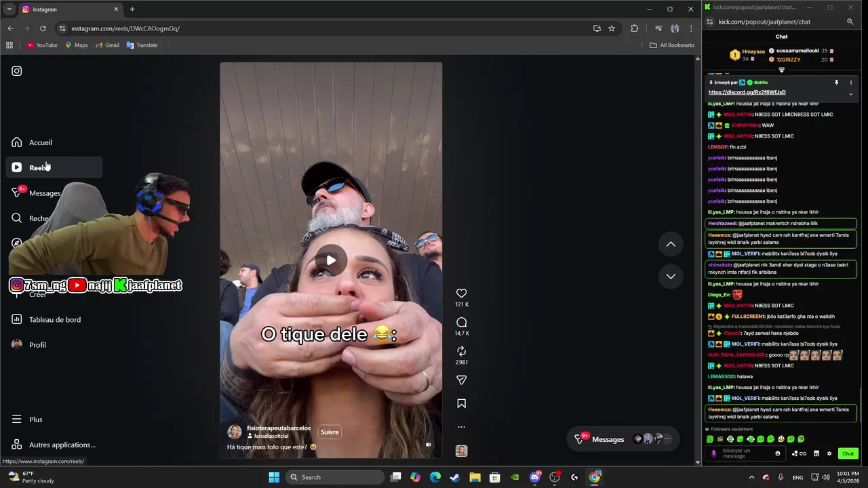868x488 pixels.
Task: Repost the reel with repost icon
Action: coord(461,351)
